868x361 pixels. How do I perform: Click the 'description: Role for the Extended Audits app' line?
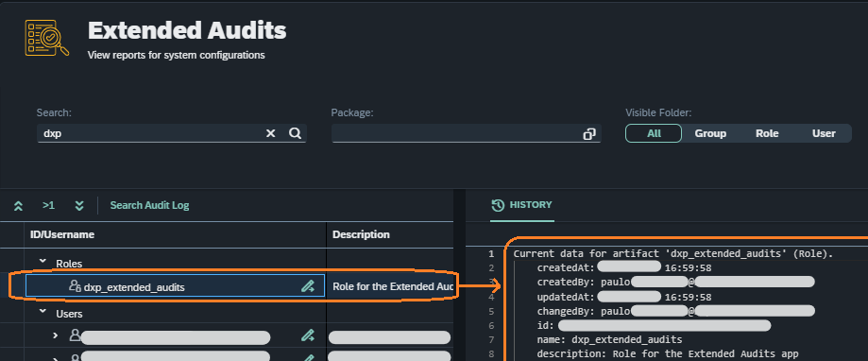[x=668, y=353]
